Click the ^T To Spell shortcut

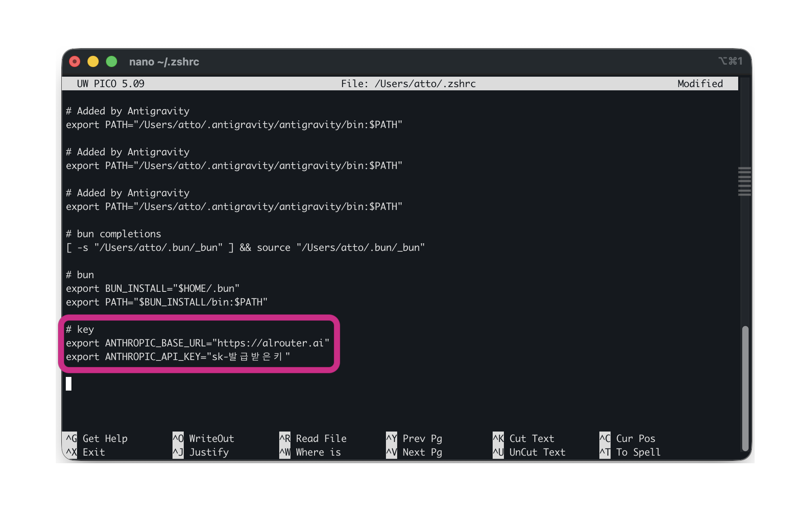pos(630,452)
